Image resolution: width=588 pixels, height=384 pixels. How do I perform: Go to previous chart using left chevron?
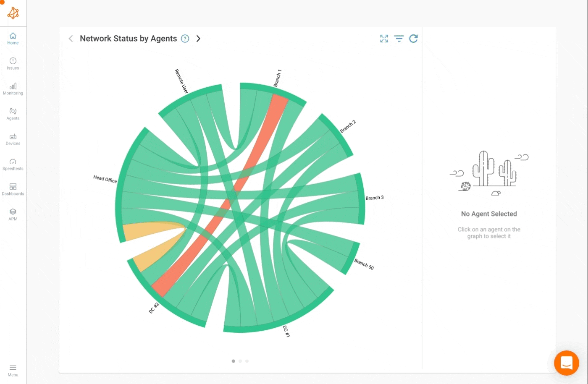click(71, 38)
